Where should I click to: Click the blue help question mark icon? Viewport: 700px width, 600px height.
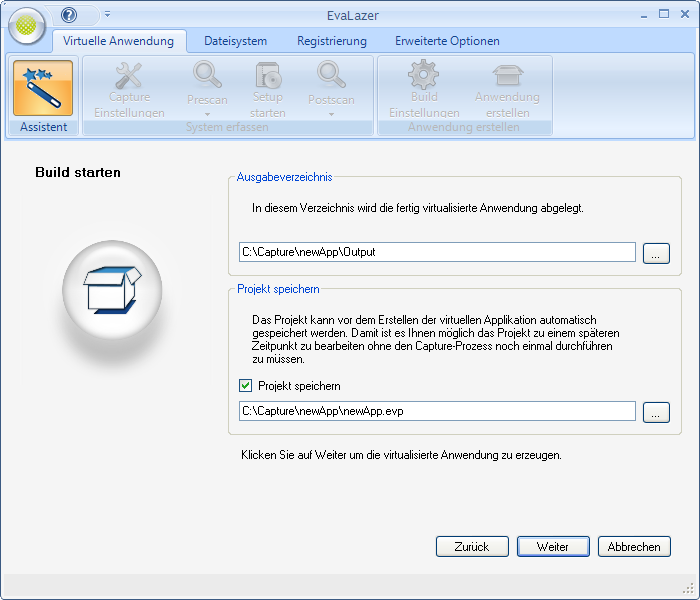tap(69, 15)
